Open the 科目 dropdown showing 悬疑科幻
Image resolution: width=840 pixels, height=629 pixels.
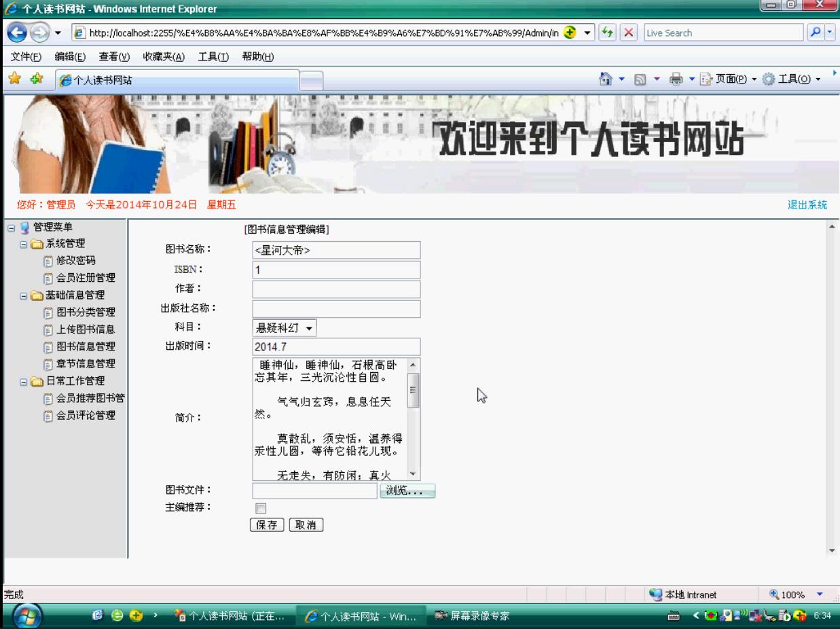[285, 328]
